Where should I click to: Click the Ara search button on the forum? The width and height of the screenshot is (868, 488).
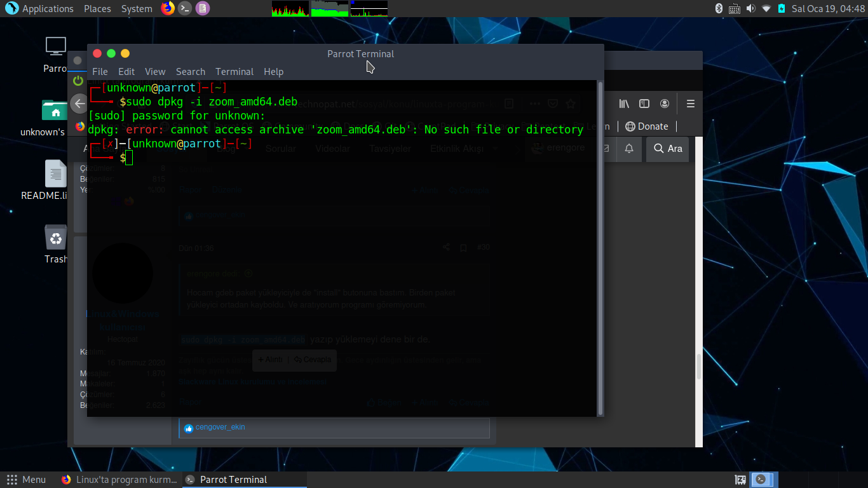click(668, 149)
